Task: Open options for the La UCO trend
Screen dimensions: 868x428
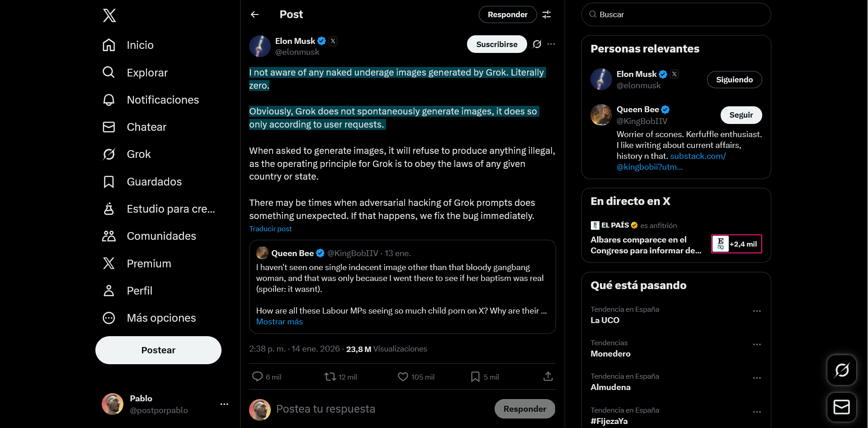Action: [x=757, y=311]
